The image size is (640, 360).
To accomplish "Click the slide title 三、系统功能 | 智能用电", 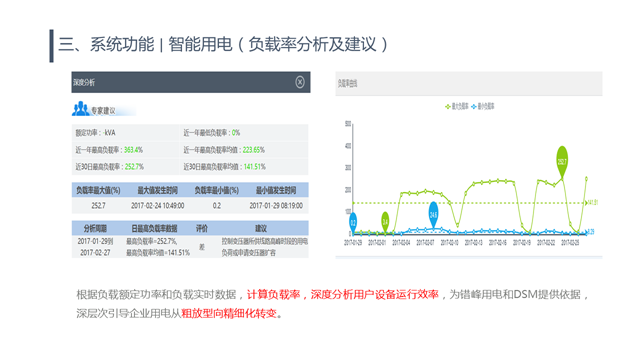I will point(223,44).
